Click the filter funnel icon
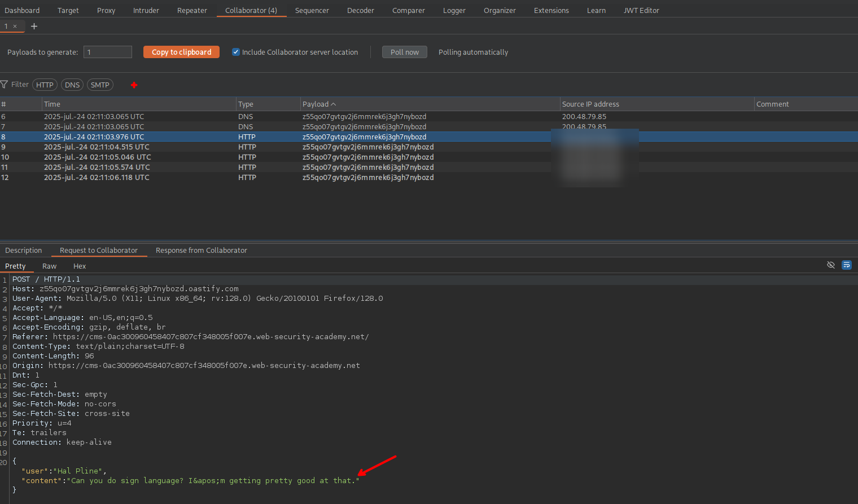 click(x=5, y=85)
